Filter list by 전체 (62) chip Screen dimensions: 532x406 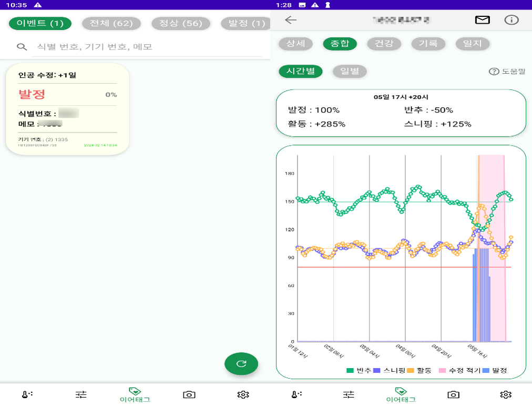[111, 23]
